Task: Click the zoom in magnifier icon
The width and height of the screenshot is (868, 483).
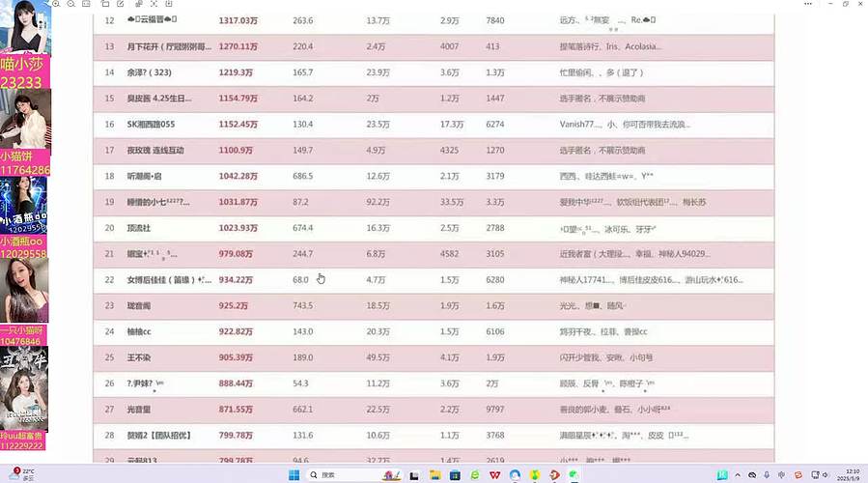Action: (56, 3)
